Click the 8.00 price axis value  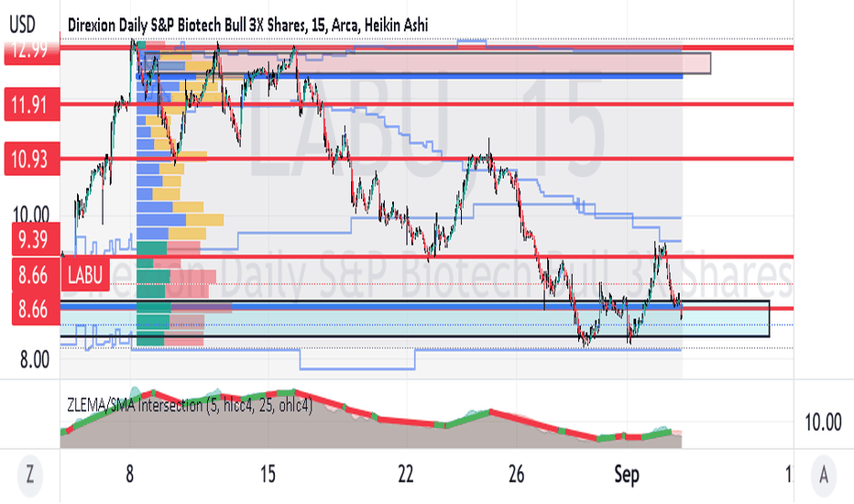(34, 359)
